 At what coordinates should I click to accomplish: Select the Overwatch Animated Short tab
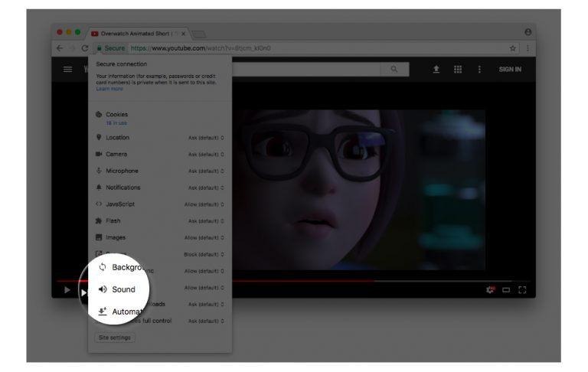137,34
